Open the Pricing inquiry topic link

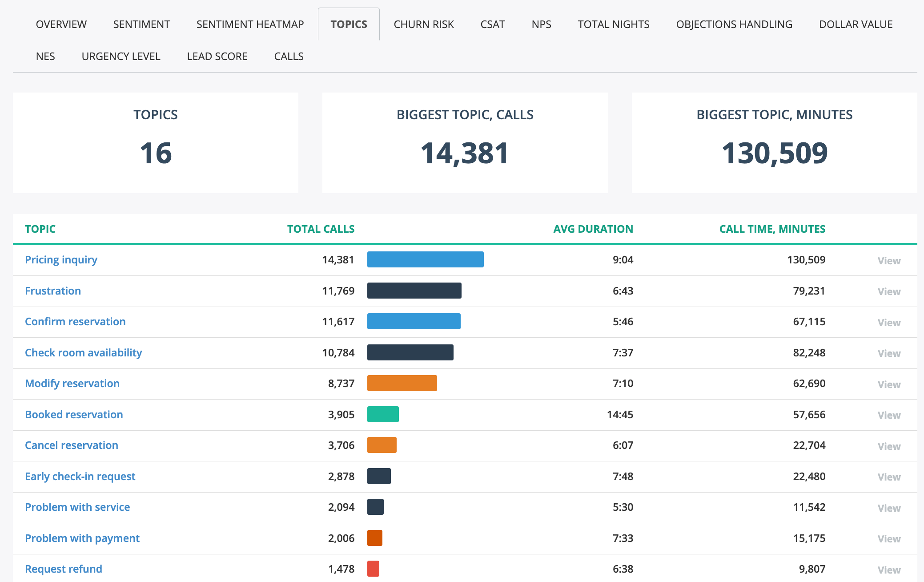tap(61, 260)
